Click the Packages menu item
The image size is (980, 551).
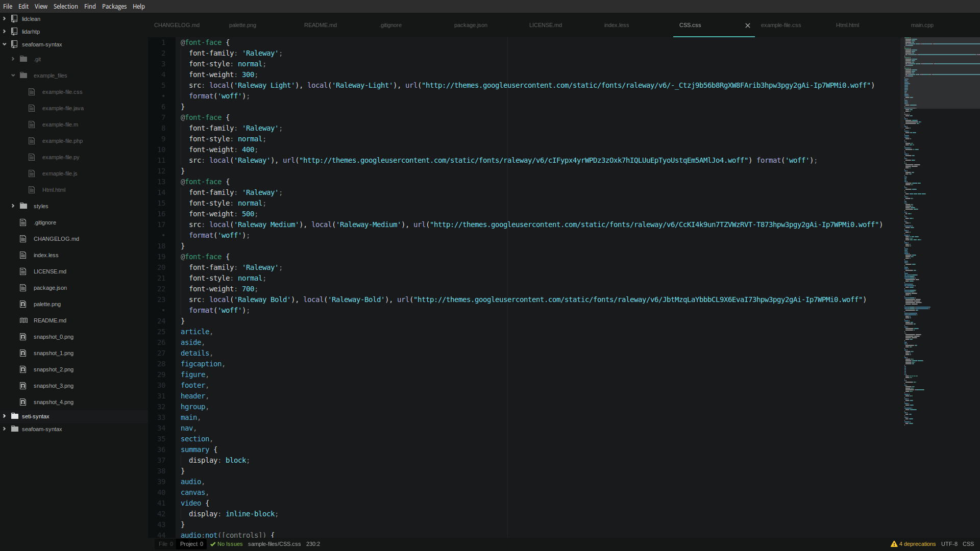tap(113, 6)
